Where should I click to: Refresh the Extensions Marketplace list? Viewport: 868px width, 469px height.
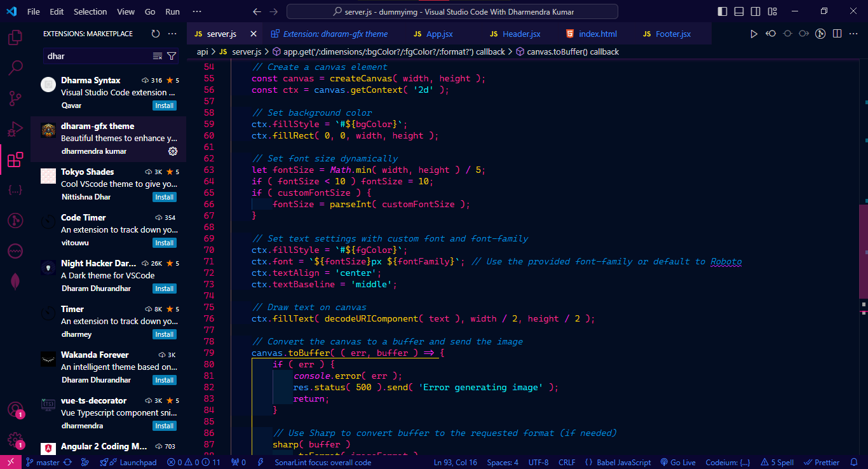pos(156,34)
